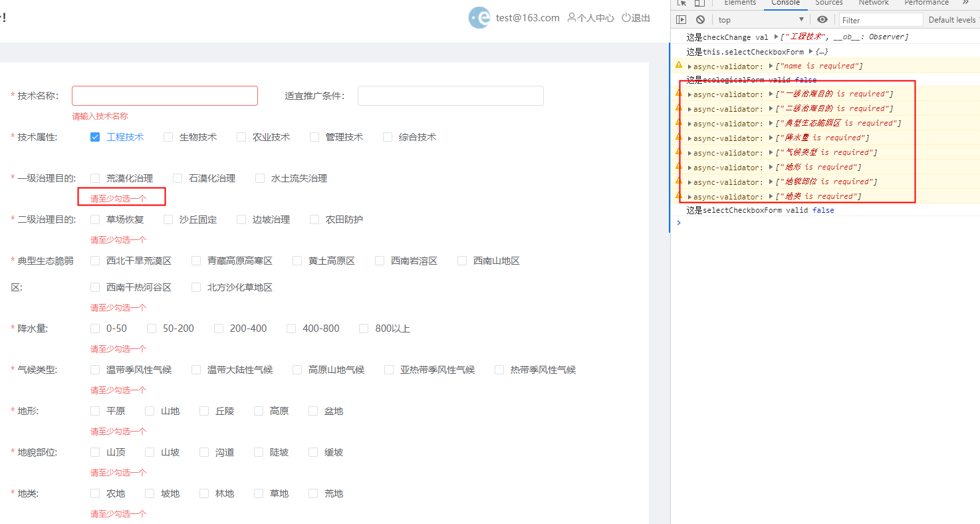
Task: Open the Sources tab
Action: click(x=829, y=3)
